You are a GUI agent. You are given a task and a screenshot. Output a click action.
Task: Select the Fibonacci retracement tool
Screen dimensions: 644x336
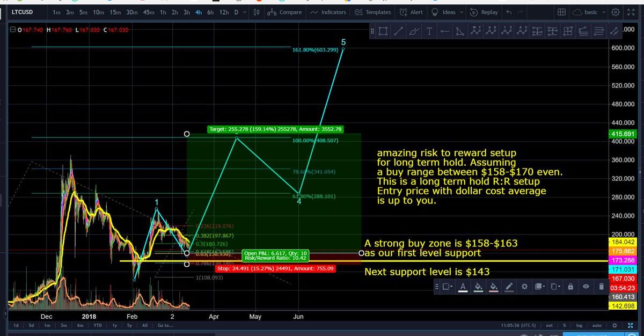point(538,31)
